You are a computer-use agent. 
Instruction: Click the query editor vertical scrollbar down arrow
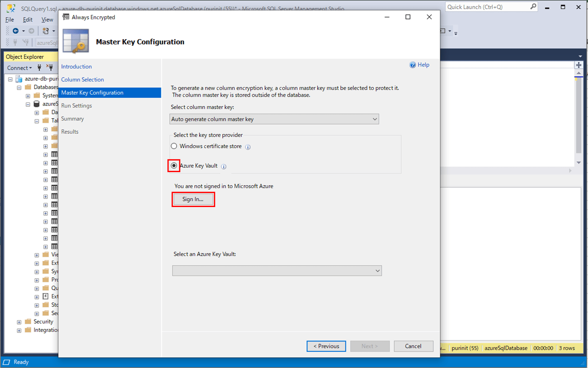[579, 162]
